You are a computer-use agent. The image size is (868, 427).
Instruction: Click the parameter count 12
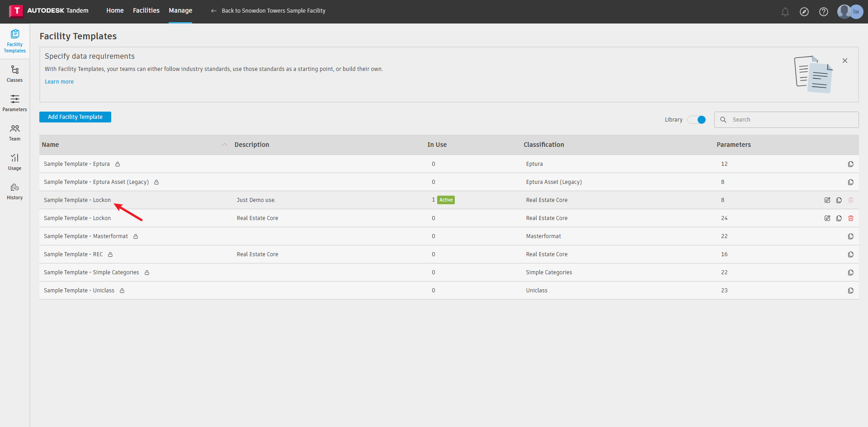(724, 164)
